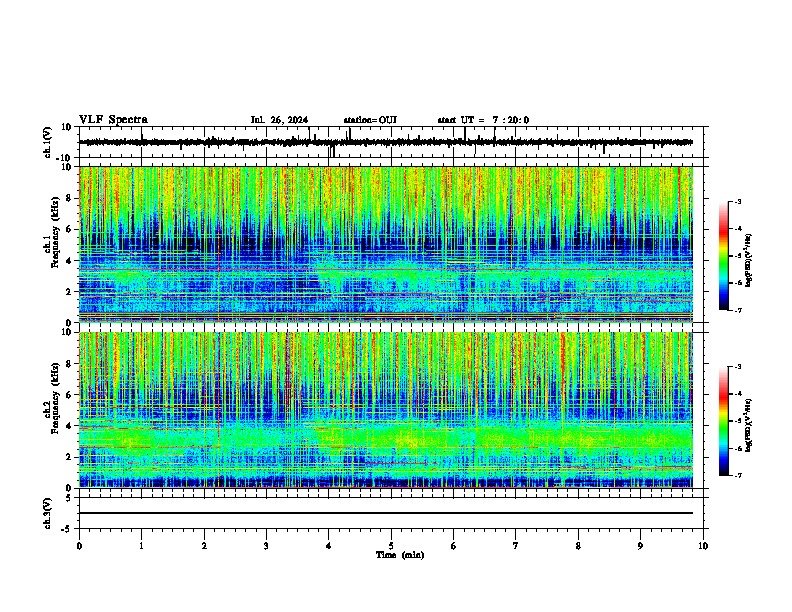Viewport: 792px width, 612px height.
Task: Select the date "Jul. 26, 2024"
Action: [279, 120]
